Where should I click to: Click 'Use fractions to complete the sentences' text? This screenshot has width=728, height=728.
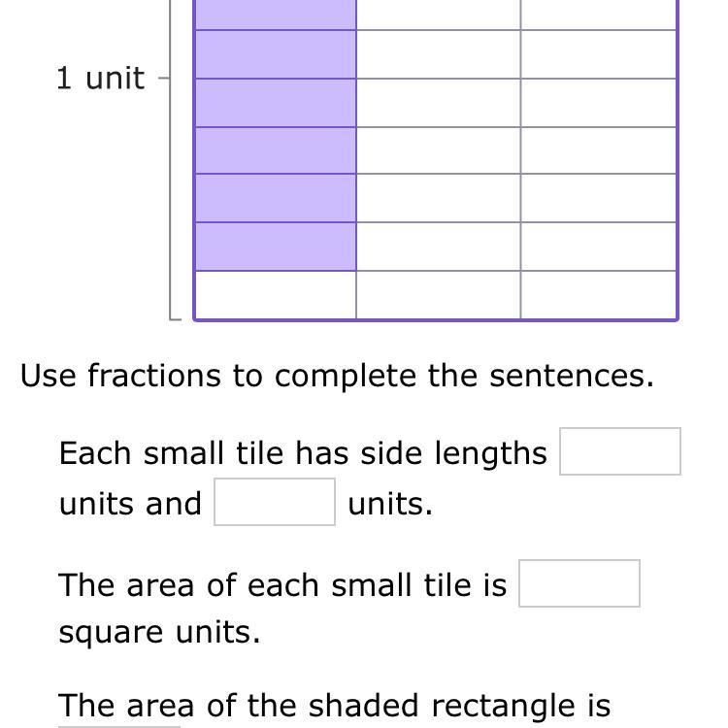[x=337, y=376]
